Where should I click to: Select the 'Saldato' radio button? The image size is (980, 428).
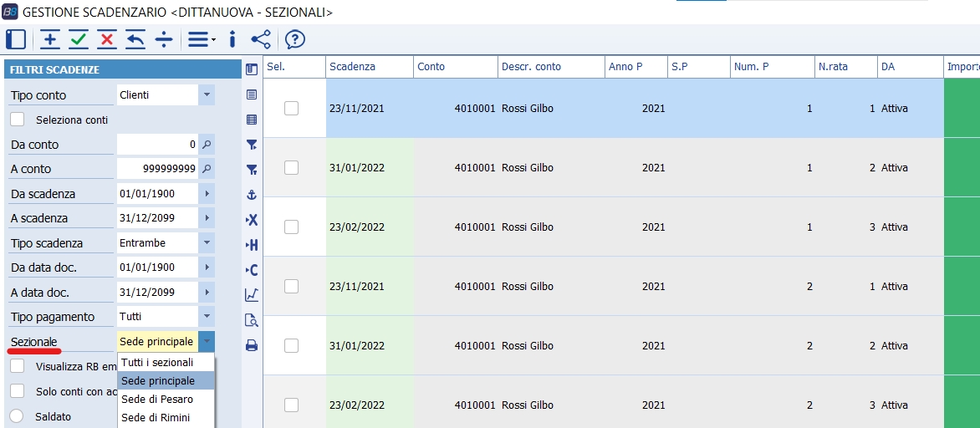[18, 416]
